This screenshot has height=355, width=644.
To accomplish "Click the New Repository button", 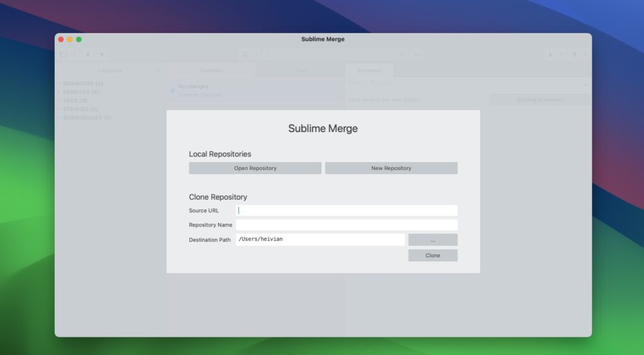I will (391, 168).
